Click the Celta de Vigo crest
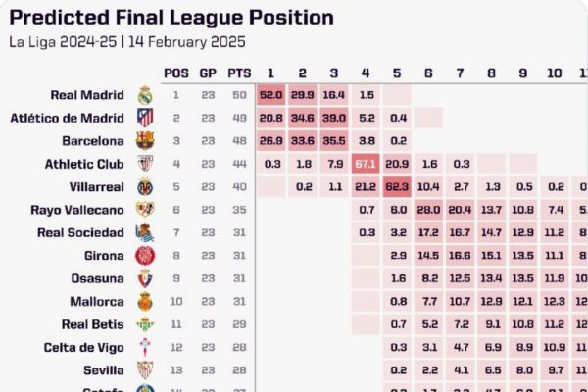The image size is (588, 392). coord(145,348)
